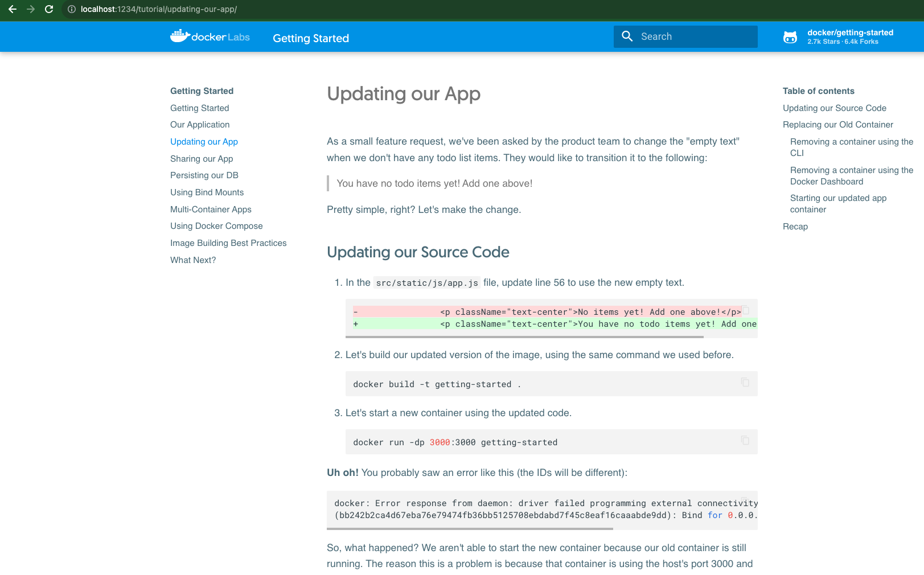Click the browser back arrow
This screenshot has width=924, height=575.
pos(13,9)
